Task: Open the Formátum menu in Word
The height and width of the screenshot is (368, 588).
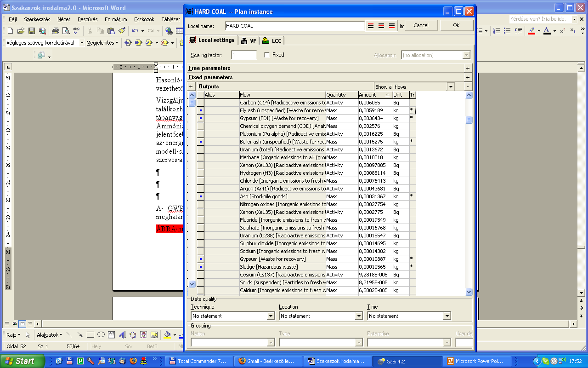Action: coord(116,19)
